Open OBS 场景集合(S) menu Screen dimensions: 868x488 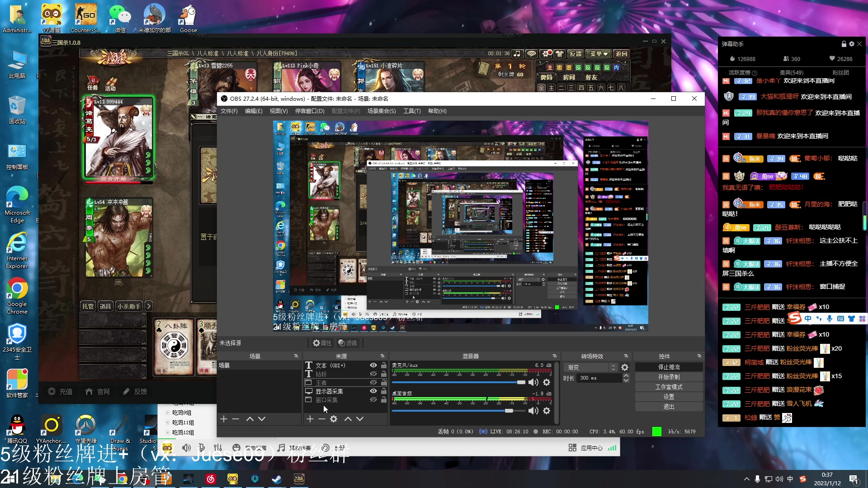tap(382, 111)
